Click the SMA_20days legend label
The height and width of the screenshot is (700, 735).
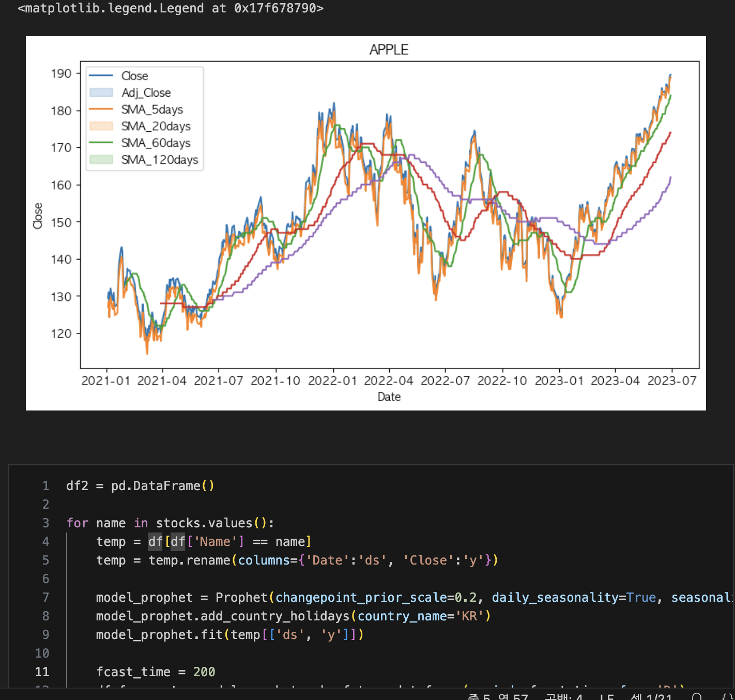(x=156, y=126)
